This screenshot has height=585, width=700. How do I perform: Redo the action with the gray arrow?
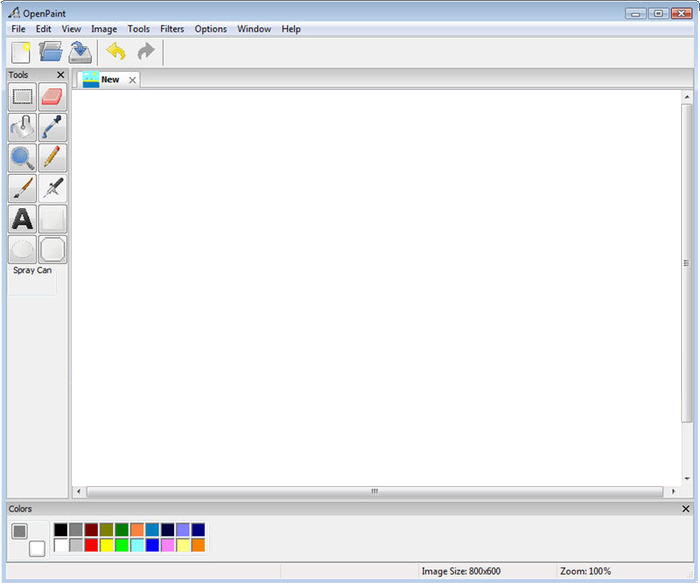pos(146,51)
